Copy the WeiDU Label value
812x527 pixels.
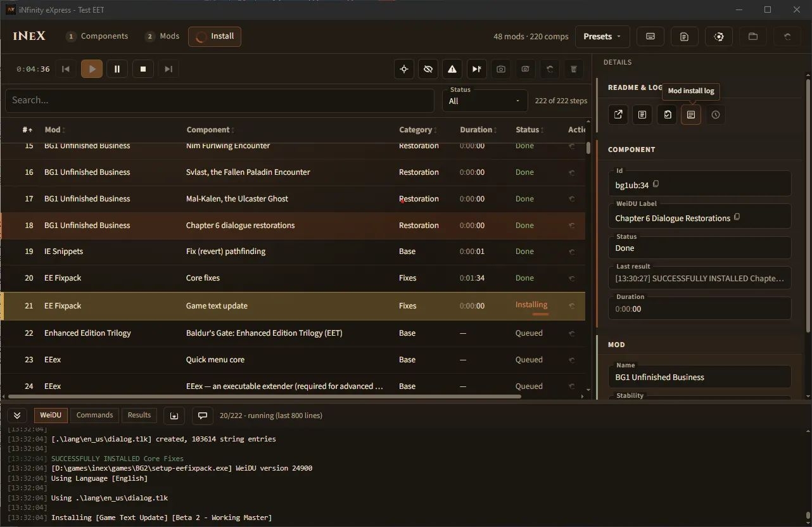coord(737,217)
